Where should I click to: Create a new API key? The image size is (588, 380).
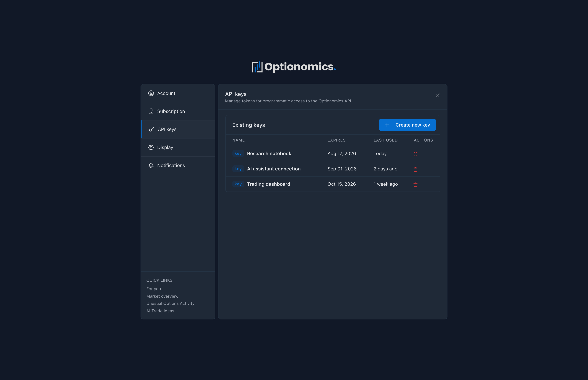tap(407, 125)
